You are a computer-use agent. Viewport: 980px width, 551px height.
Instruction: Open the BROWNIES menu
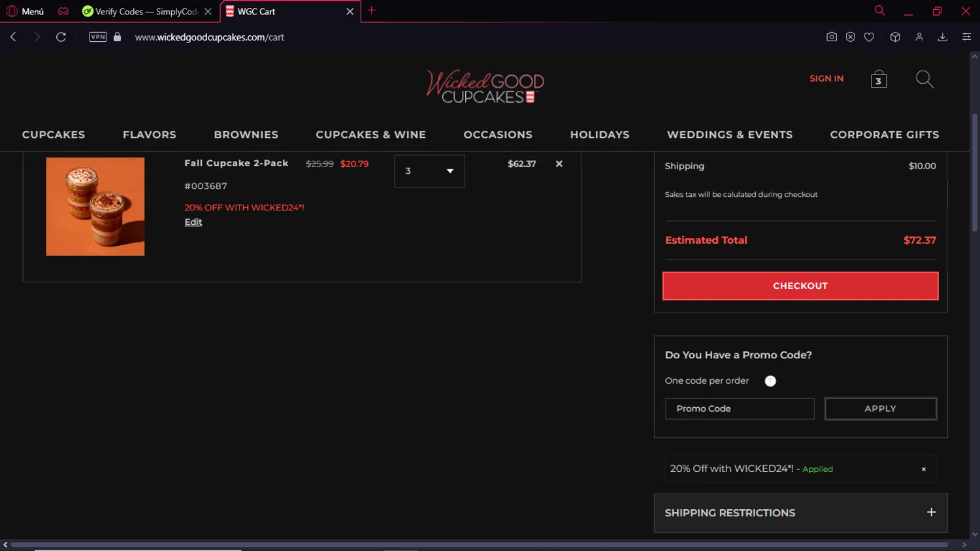pyautogui.click(x=246, y=135)
